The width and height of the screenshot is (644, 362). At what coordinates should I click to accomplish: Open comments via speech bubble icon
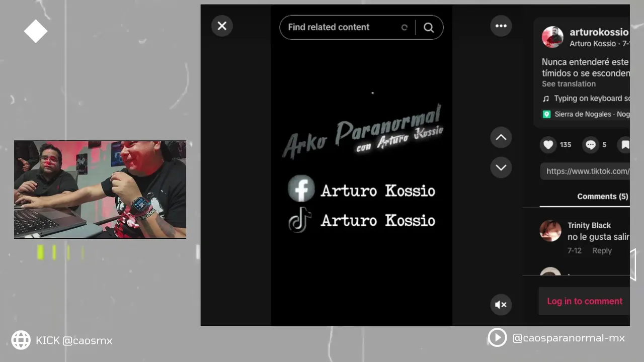coord(591,145)
